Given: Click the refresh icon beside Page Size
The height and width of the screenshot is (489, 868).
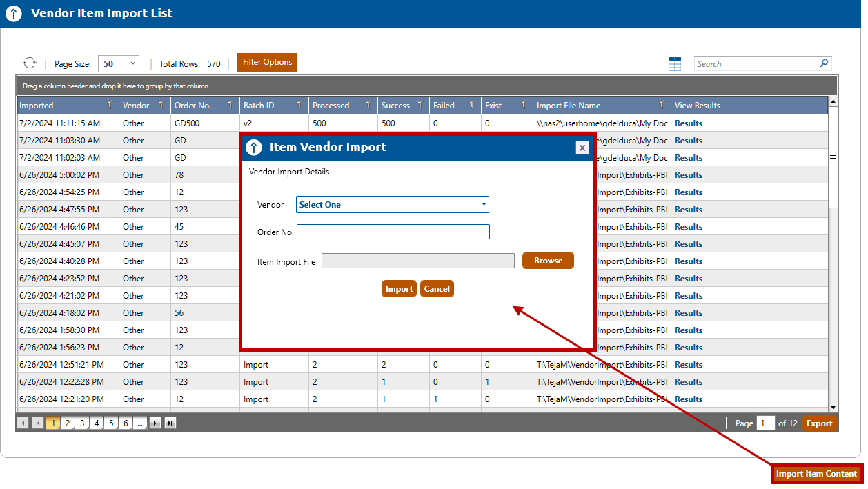Looking at the screenshot, I should pos(30,63).
